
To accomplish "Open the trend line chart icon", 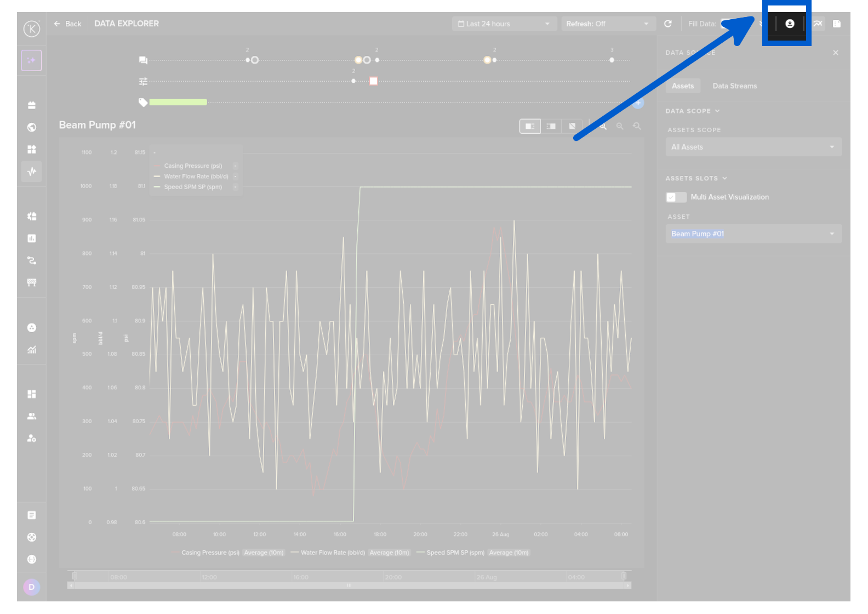I will (x=818, y=24).
